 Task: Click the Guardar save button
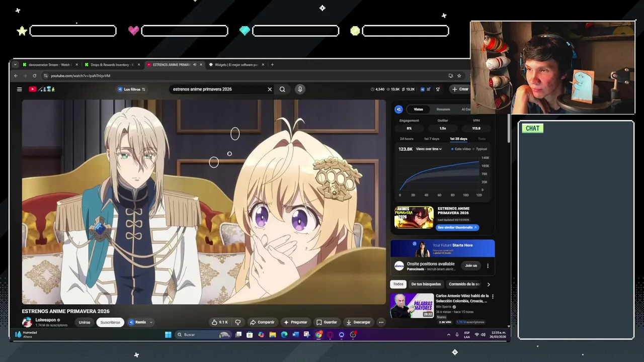(327, 322)
